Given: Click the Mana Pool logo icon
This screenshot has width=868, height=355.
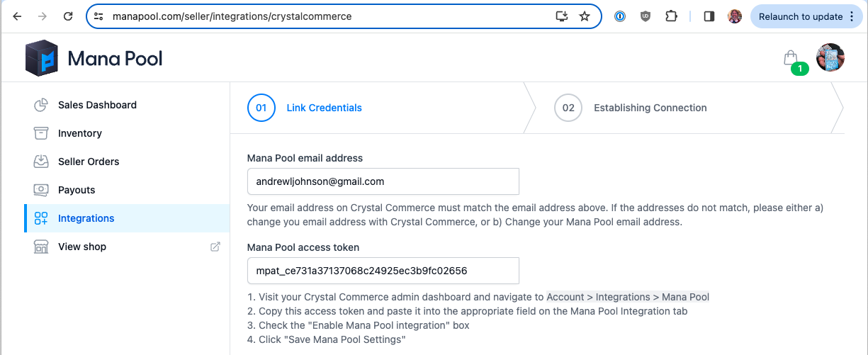Looking at the screenshot, I should click(41, 58).
